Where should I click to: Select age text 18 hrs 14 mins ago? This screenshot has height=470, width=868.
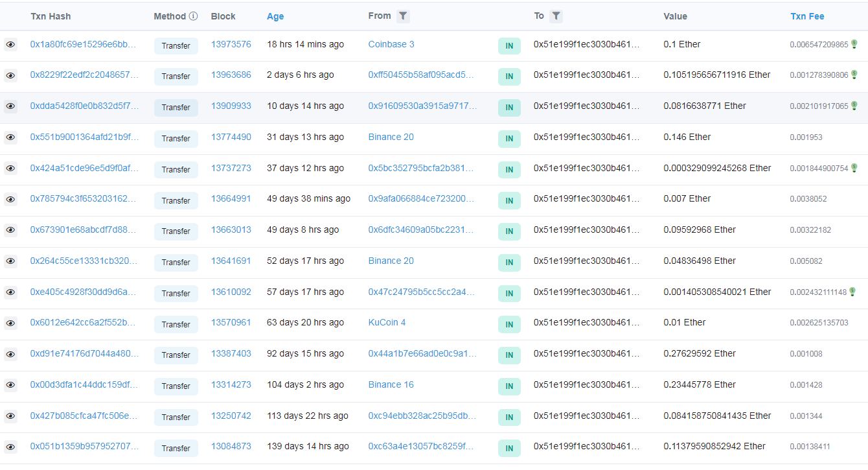pos(306,44)
